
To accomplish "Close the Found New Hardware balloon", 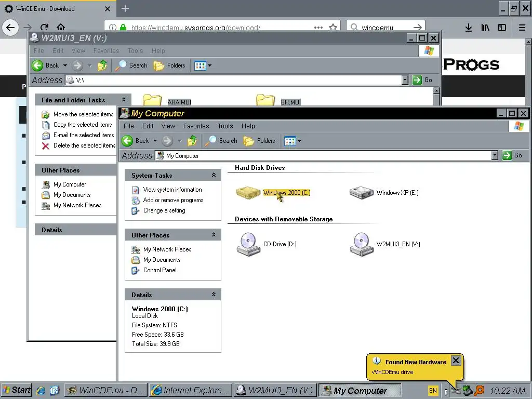I will click(x=456, y=361).
